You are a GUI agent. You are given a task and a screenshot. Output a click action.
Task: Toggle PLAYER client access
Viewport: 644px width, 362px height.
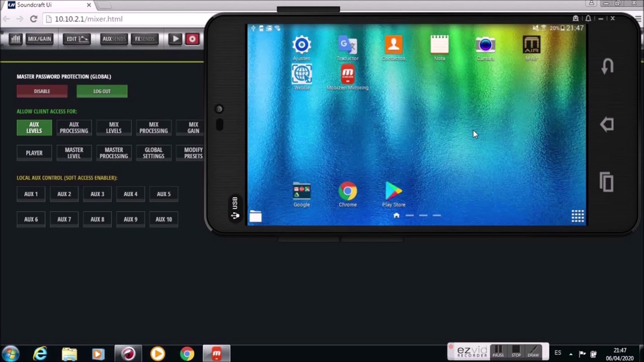point(34,153)
